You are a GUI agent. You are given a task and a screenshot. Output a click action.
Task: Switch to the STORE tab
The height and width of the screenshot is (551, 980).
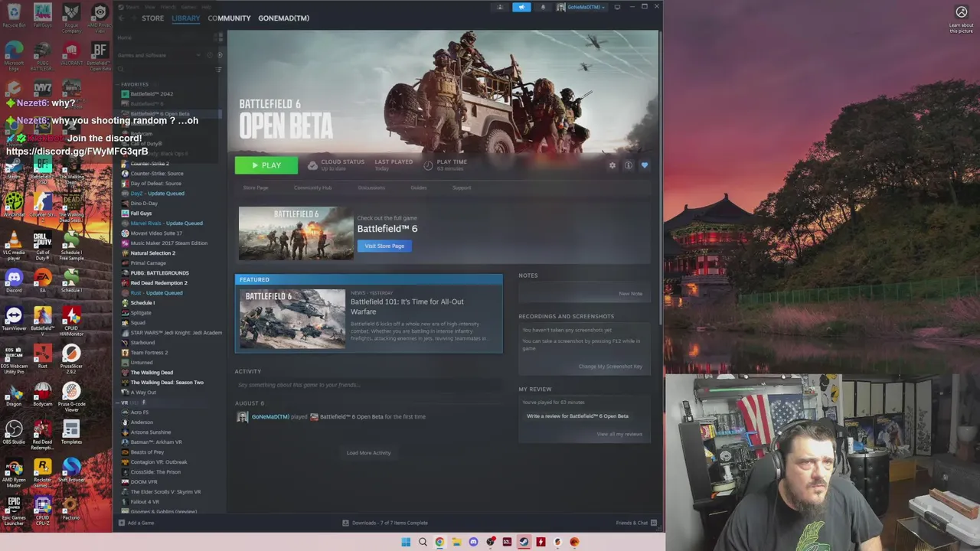click(x=152, y=18)
